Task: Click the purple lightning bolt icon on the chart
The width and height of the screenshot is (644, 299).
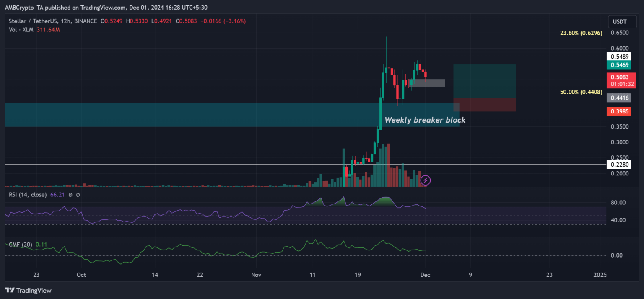Action: coord(425,180)
